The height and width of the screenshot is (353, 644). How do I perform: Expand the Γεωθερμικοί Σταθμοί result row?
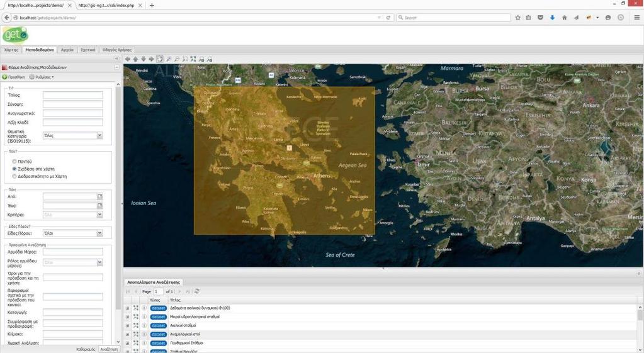127,343
